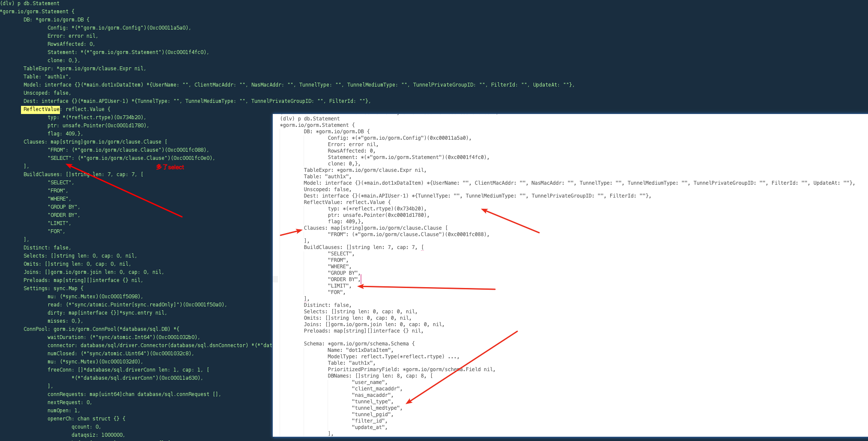
Task: Select the "dirty: map[interface {}]" line
Action: point(107,313)
